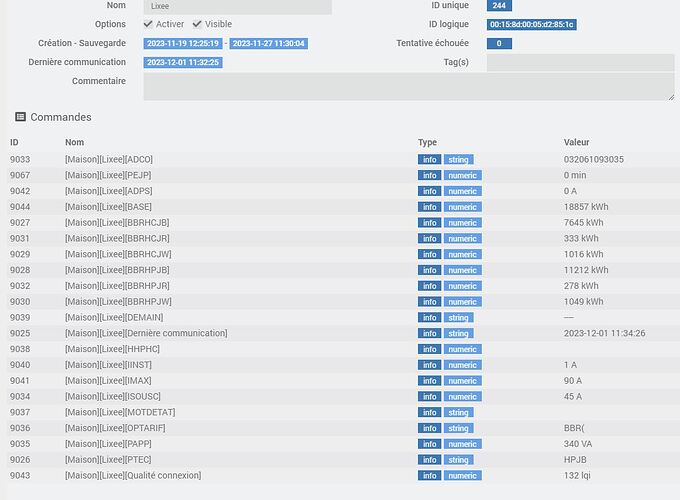Toggle the Visible checkbox
Viewport: 680px width, 500px height.
[x=197, y=24]
